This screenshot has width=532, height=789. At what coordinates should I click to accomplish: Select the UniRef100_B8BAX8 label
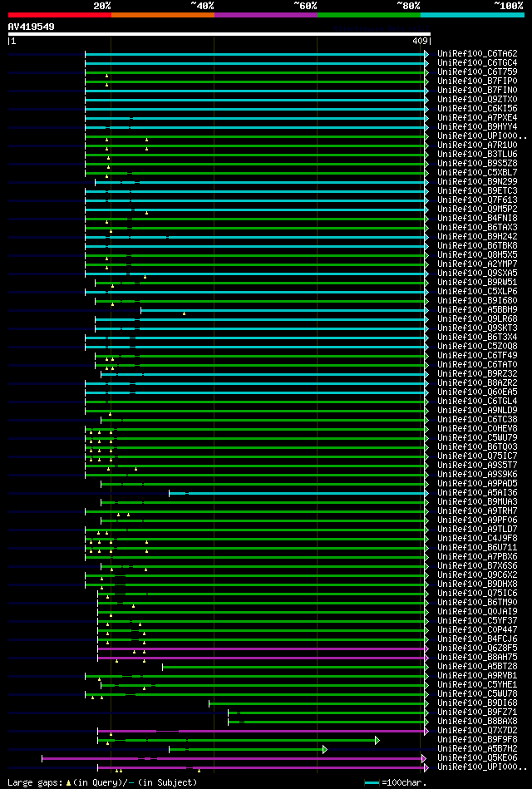[x=478, y=722]
